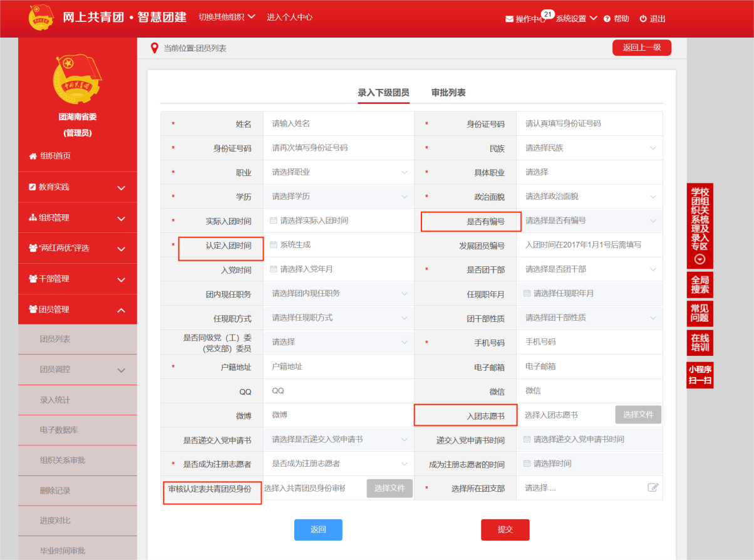Viewport: 754px width, 560px height.
Task: Click the blue 返回 button
Action: pyautogui.click(x=318, y=529)
